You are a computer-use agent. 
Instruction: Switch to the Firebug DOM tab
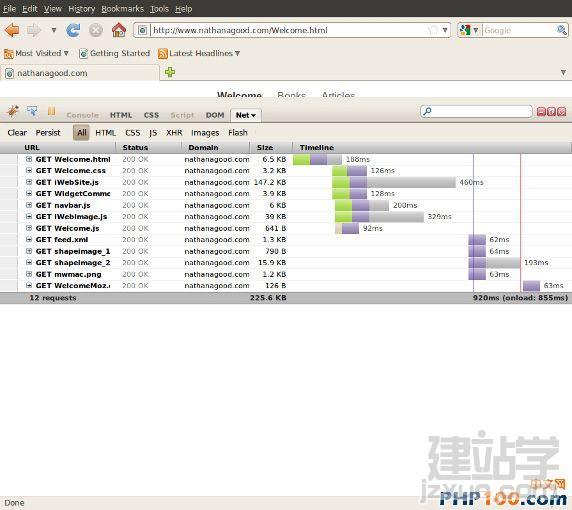[215, 115]
